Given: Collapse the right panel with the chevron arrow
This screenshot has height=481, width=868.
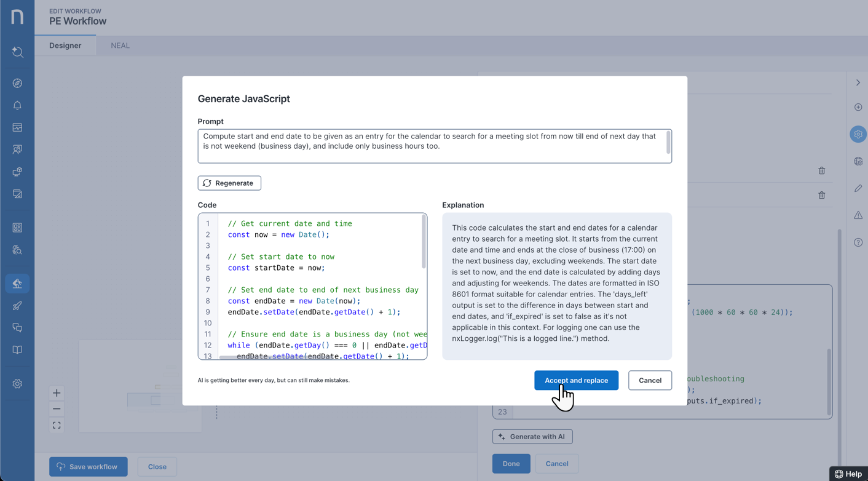Looking at the screenshot, I should pos(858,82).
